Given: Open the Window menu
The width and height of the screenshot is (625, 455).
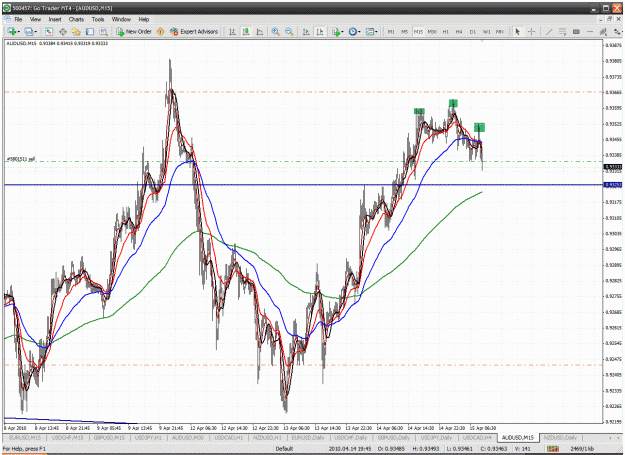Looking at the screenshot, I should pyautogui.click(x=121, y=19).
